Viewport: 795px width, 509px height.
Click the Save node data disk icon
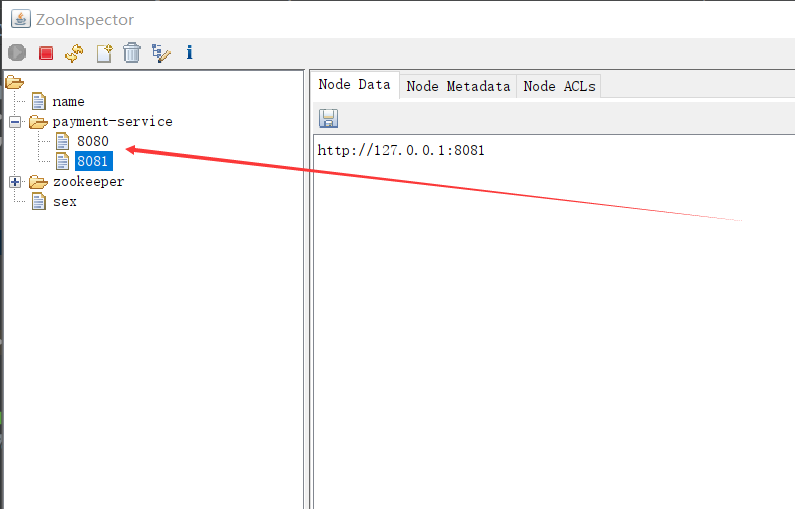[x=329, y=118]
